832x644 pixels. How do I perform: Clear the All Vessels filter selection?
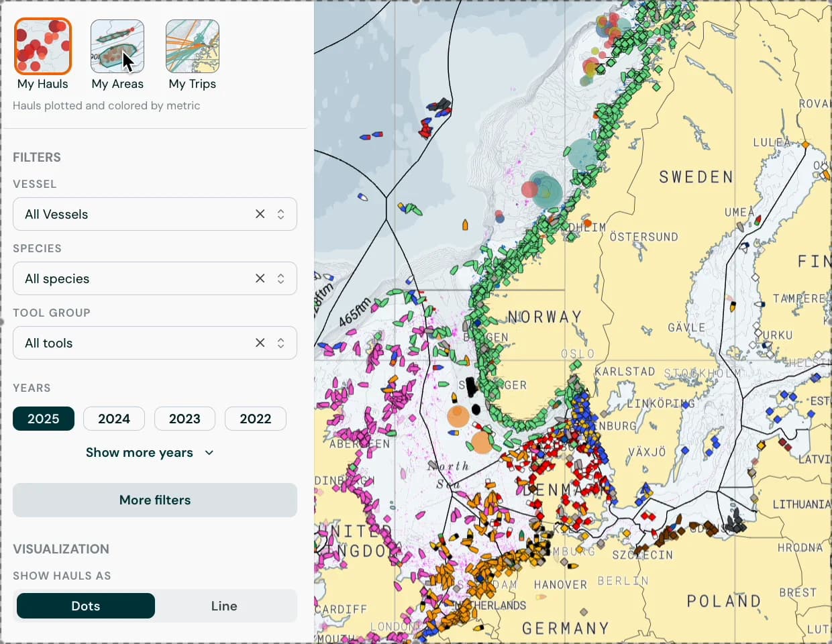260,214
